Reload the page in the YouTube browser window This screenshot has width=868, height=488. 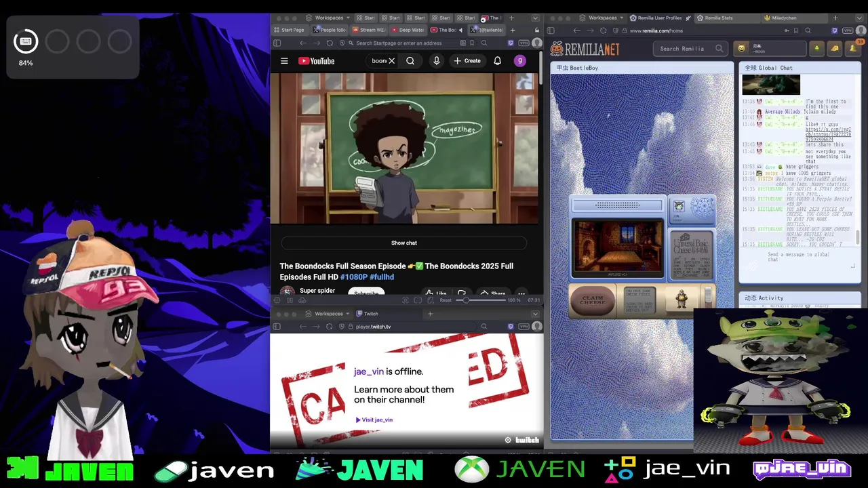[329, 43]
